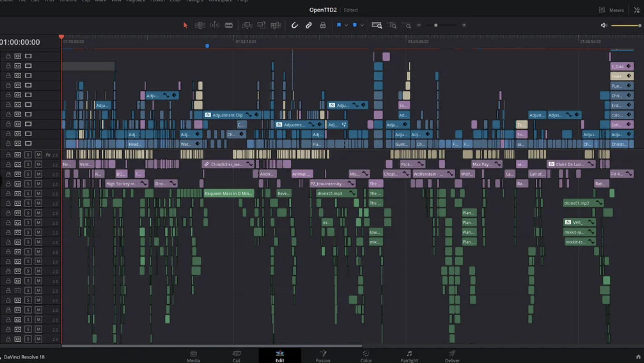The image size is (644, 363).
Task: Click the Replace Clip toolbar icon
Action: (276, 25)
